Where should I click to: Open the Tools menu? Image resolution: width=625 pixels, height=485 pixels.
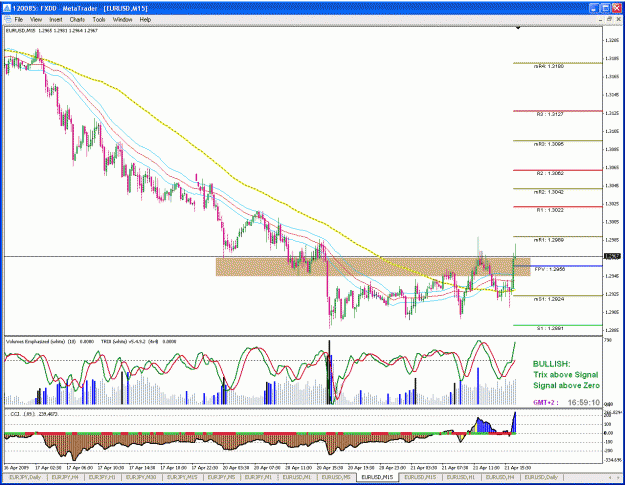pyautogui.click(x=99, y=19)
